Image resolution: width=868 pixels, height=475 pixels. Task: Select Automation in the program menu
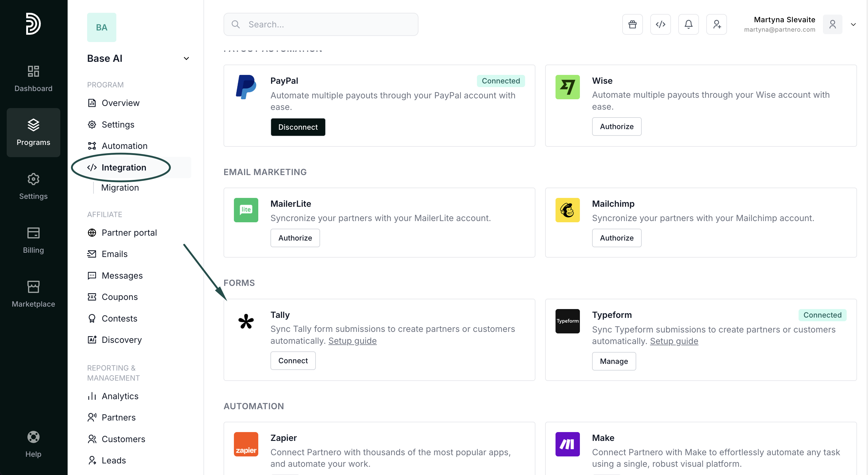click(x=124, y=146)
